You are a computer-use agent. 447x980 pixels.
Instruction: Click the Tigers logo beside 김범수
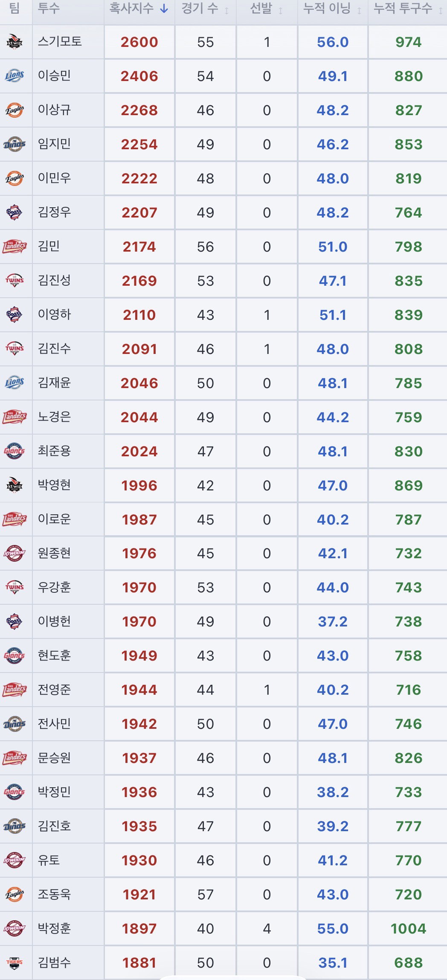point(15,963)
